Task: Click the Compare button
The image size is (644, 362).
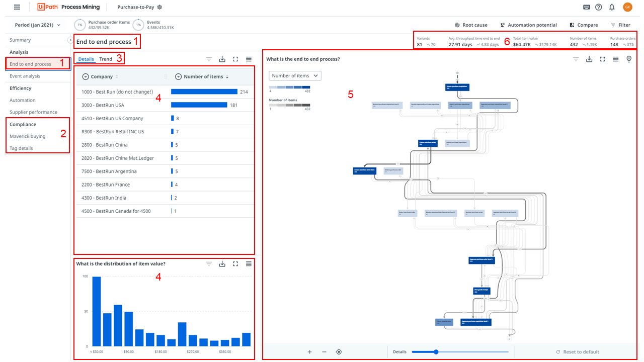Action: coord(584,25)
